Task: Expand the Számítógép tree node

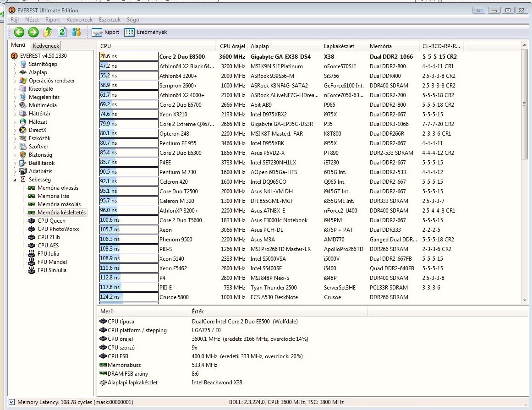Action: [15, 65]
